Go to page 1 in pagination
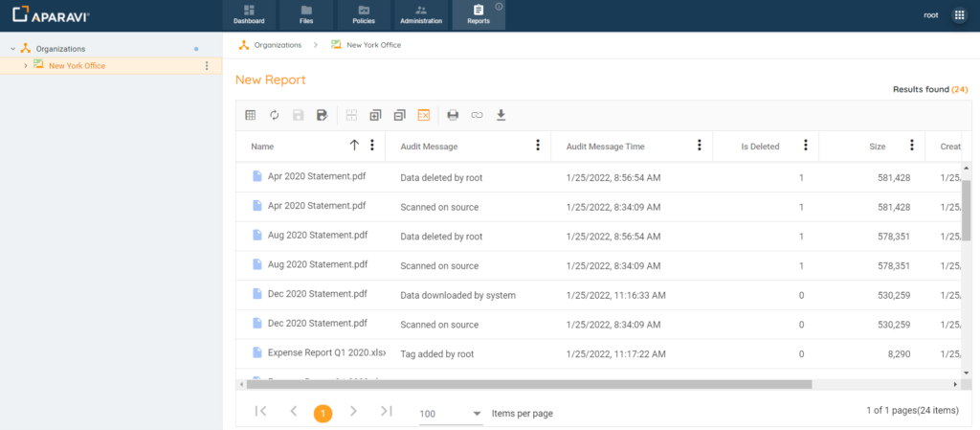This screenshot has height=430, width=980. pyautogui.click(x=323, y=413)
